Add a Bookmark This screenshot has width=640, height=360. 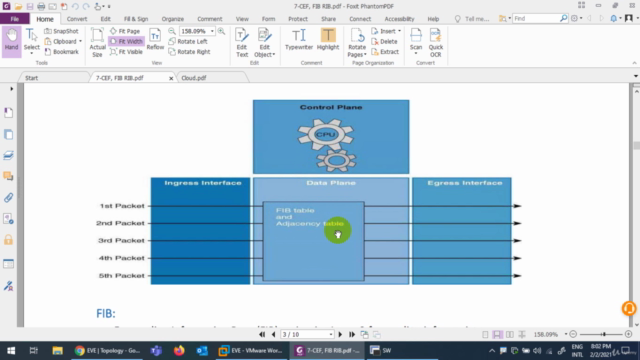point(61,52)
